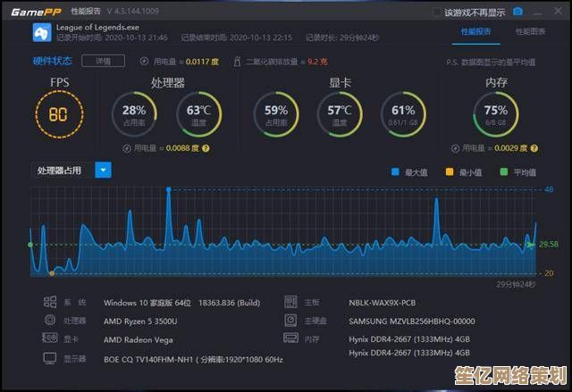The width and height of the screenshot is (572, 392).
Task: Switch to the 性能报告 tab
Action: pyautogui.click(x=475, y=31)
